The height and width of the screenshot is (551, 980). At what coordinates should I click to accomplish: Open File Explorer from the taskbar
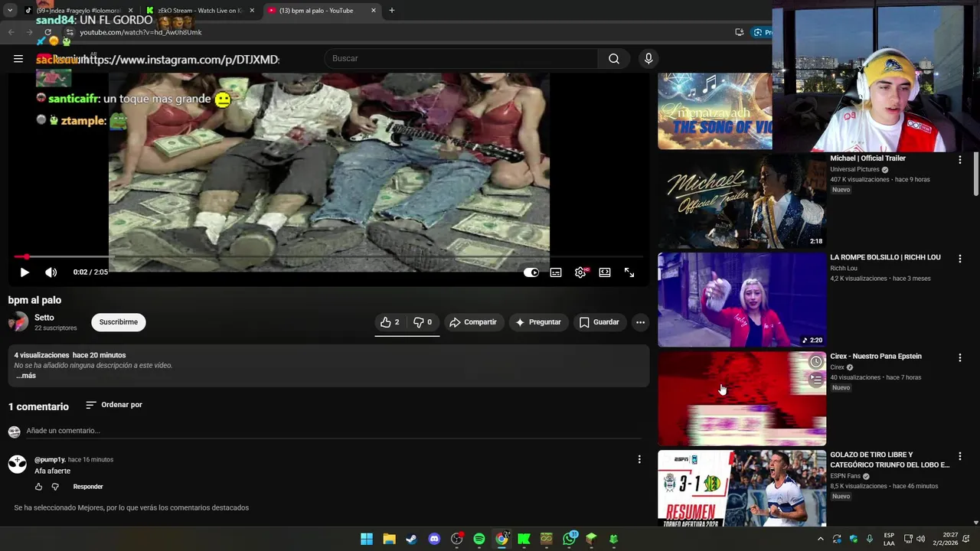tap(389, 539)
